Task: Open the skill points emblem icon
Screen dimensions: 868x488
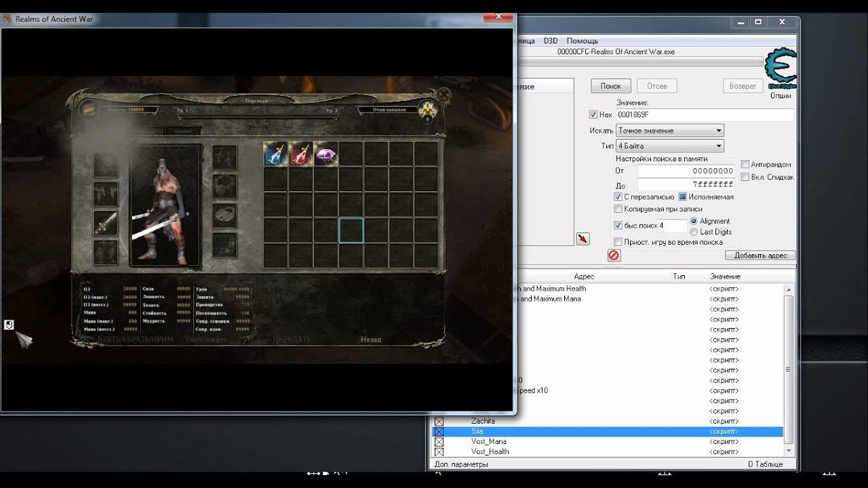Action: click(x=427, y=109)
